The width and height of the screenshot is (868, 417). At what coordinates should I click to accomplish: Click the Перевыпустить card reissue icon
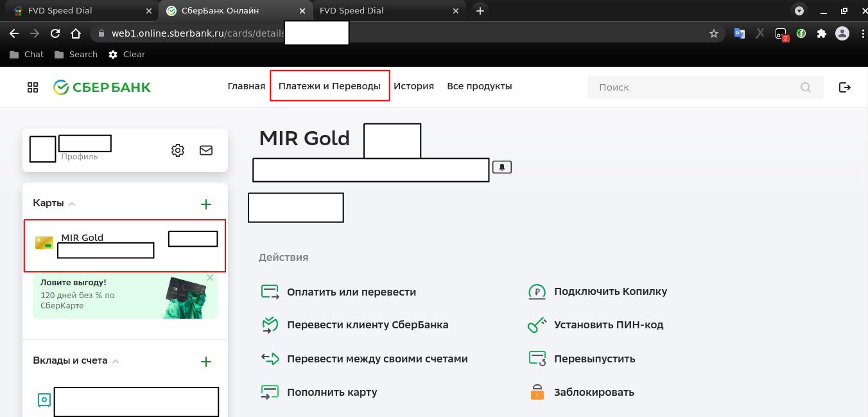537,359
